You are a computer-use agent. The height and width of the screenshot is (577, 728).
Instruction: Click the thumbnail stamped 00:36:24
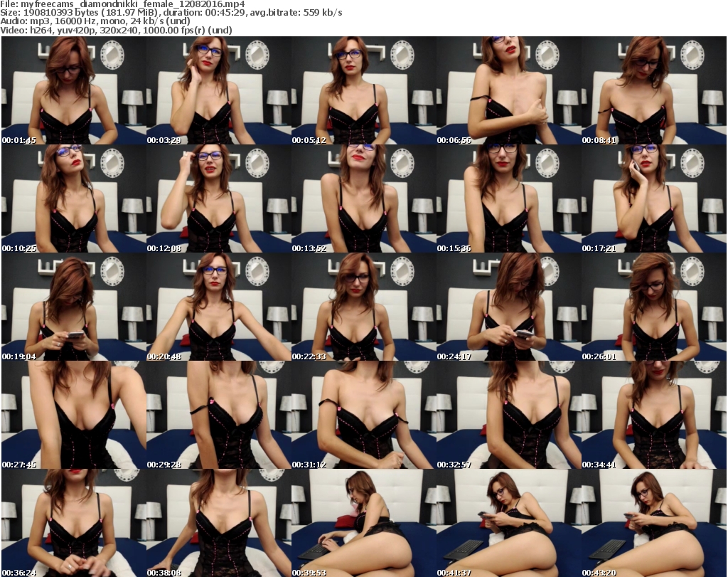[x=74, y=523]
